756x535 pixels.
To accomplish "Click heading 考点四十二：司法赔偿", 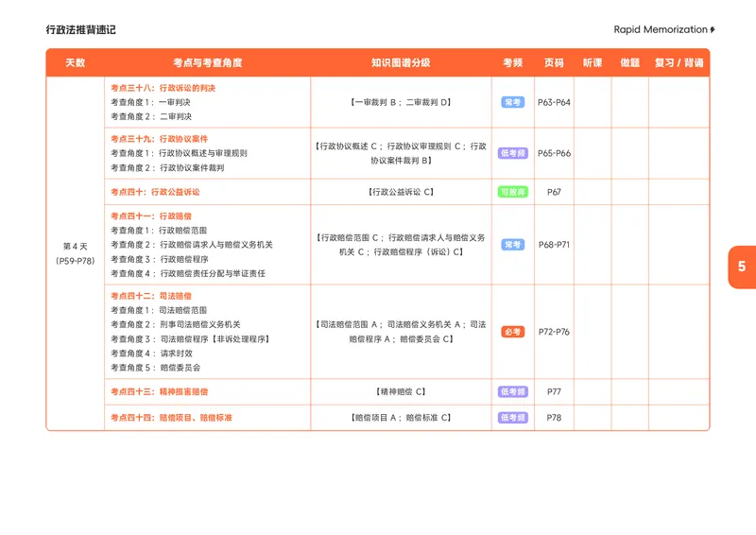I will coord(151,296).
